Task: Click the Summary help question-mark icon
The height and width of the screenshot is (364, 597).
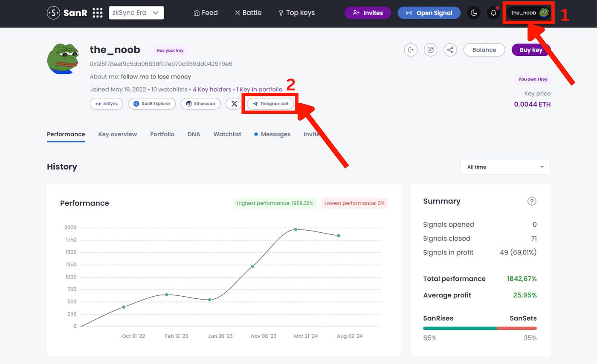Action: 532,201
